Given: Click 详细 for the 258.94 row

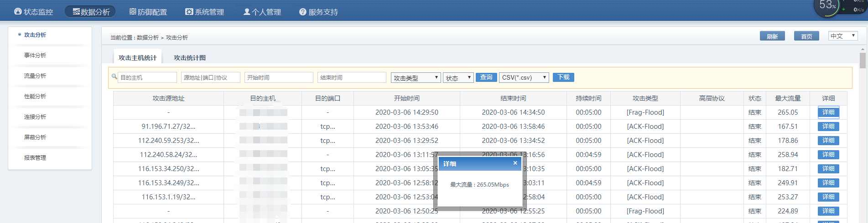Looking at the screenshot, I should coord(828,155).
